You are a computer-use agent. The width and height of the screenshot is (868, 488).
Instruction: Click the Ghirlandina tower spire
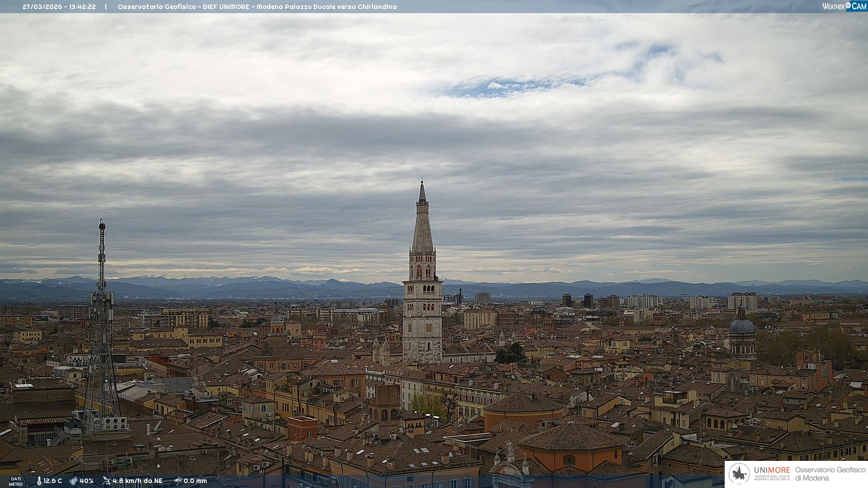[422, 226]
